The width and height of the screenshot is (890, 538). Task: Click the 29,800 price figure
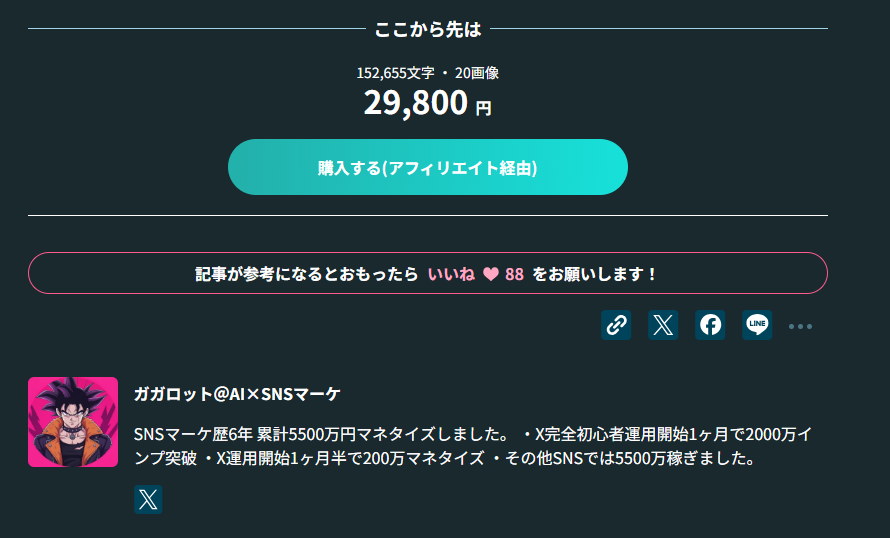[x=415, y=102]
